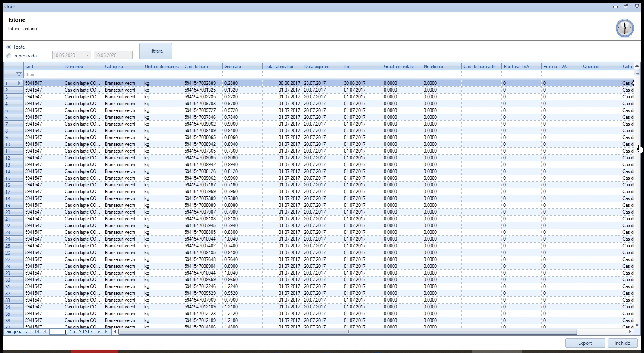Click the Inchide button

tap(622, 343)
